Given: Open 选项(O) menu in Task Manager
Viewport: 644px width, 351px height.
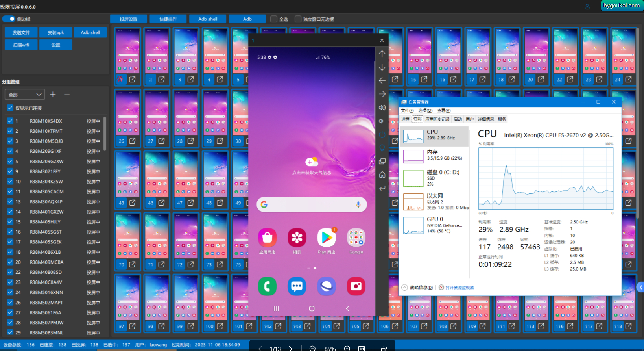Looking at the screenshot, I should coord(425,111).
